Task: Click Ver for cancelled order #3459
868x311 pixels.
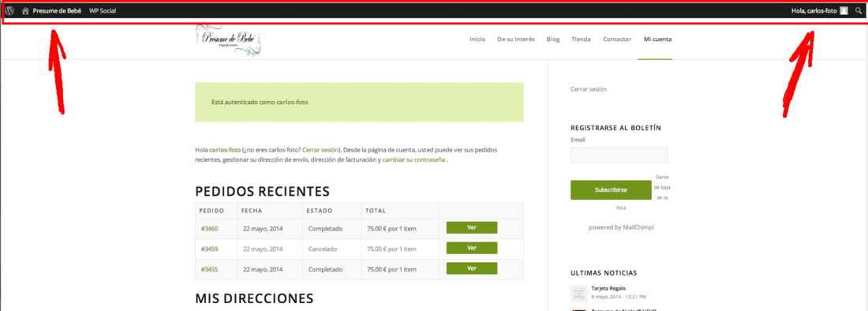Action: [x=472, y=248]
